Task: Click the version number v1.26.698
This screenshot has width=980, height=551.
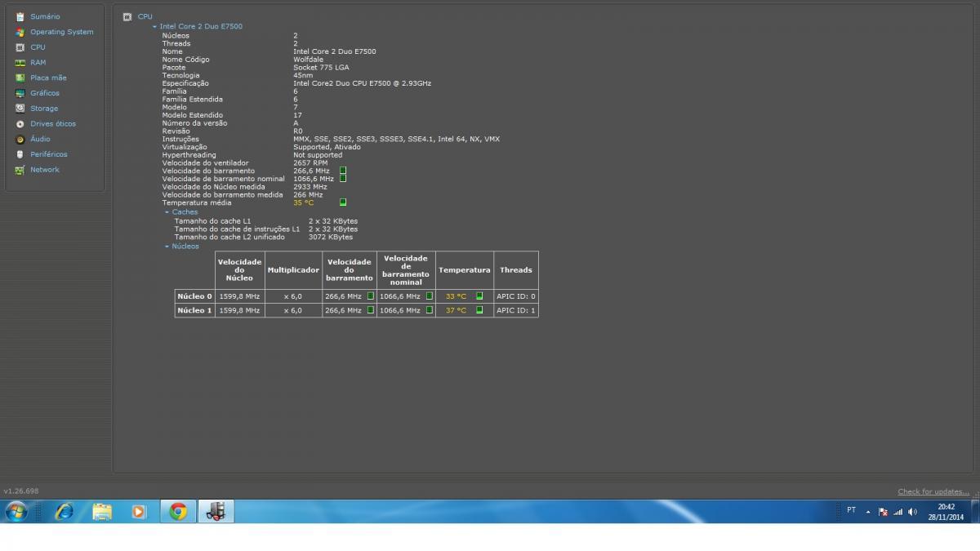Action: pos(21,491)
